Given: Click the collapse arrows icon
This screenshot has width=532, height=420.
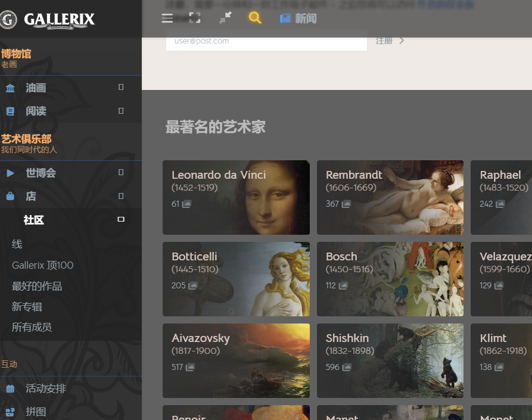Looking at the screenshot, I should click(x=225, y=18).
